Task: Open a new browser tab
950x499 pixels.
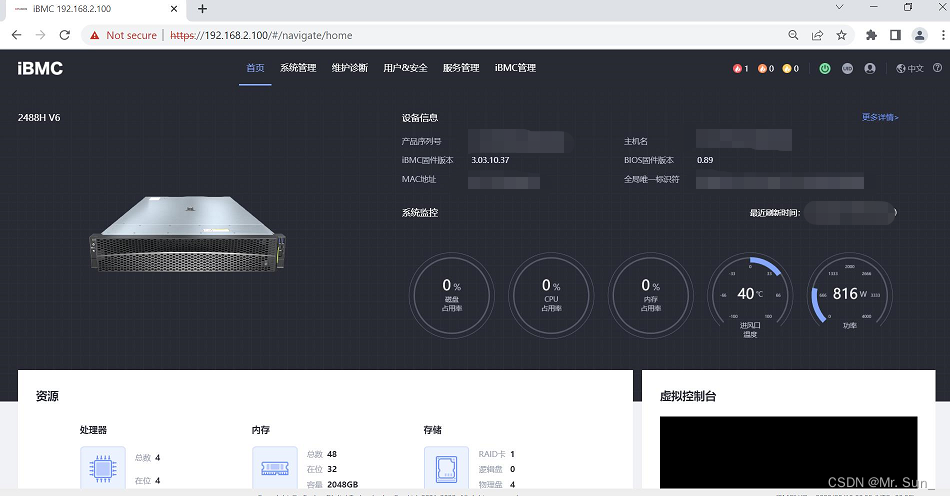Action: (202, 8)
